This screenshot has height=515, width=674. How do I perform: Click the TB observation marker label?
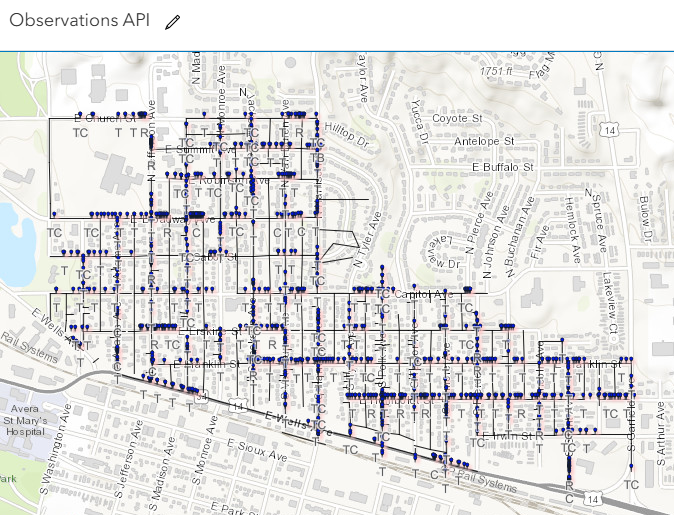point(317,158)
